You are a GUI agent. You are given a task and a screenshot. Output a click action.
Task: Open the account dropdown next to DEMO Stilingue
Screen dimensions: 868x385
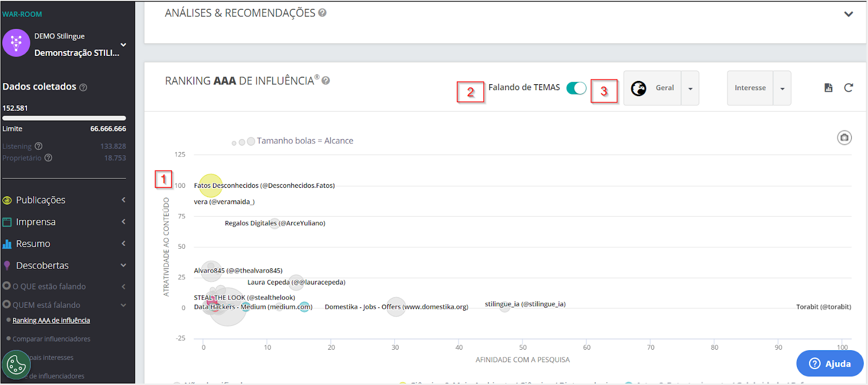[123, 45]
